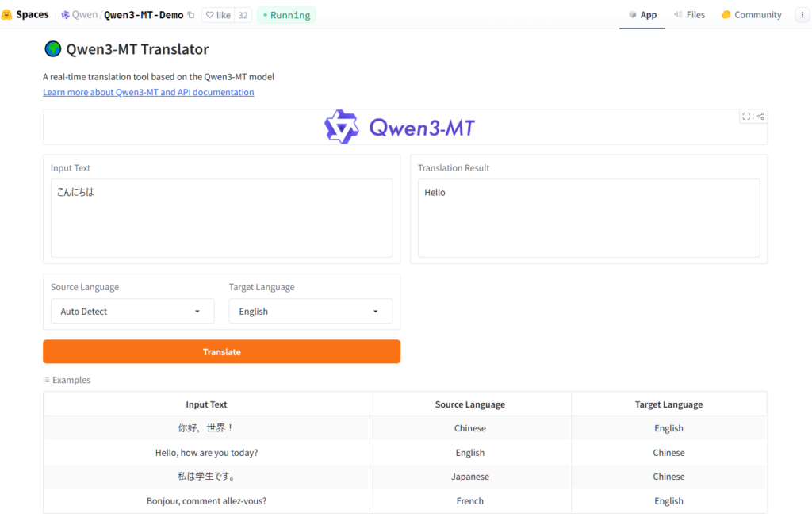Viewport: 812px width, 525px height.
Task: Click the like count 32
Action: pyautogui.click(x=243, y=15)
